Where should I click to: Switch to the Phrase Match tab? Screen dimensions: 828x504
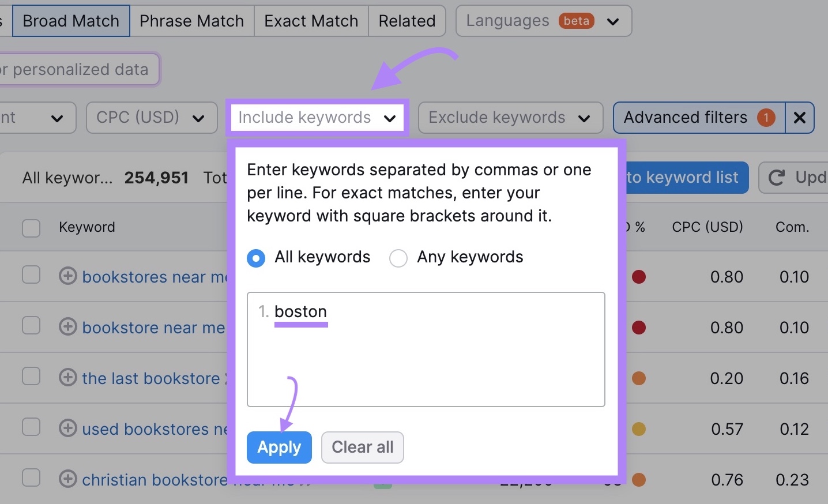point(191,21)
